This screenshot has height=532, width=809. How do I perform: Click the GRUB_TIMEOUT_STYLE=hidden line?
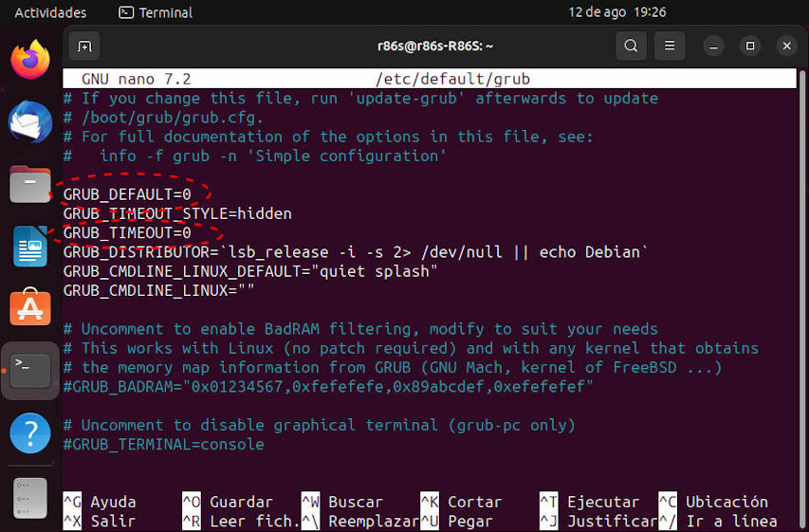[177, 213]
